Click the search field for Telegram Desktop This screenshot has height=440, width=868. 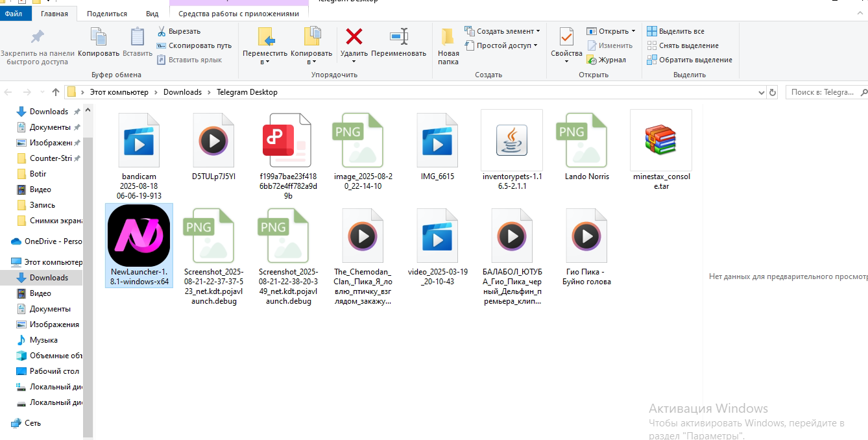click(824, 92)
